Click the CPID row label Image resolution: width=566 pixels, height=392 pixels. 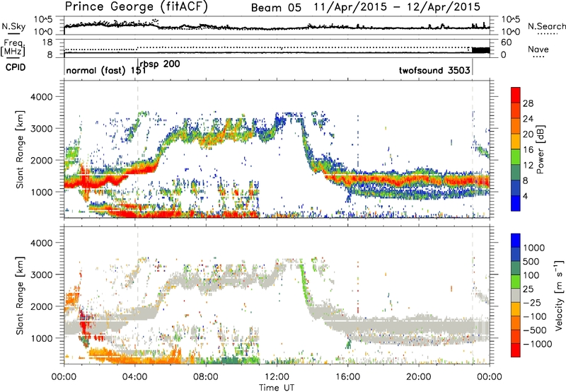tap(16, 67)
